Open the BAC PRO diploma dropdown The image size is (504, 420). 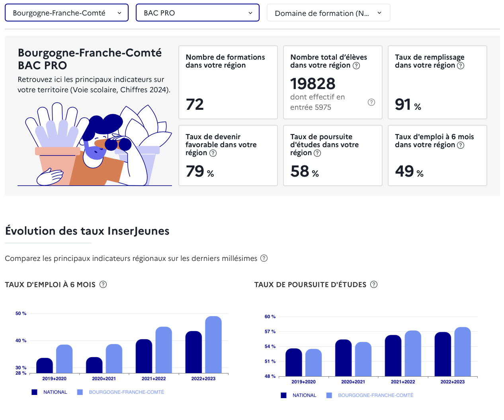(197, 13)
